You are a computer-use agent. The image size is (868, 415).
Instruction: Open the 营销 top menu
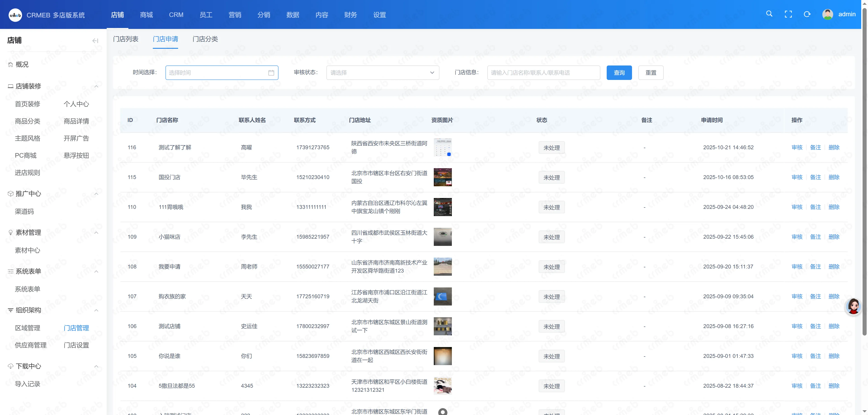pos(235,15)
